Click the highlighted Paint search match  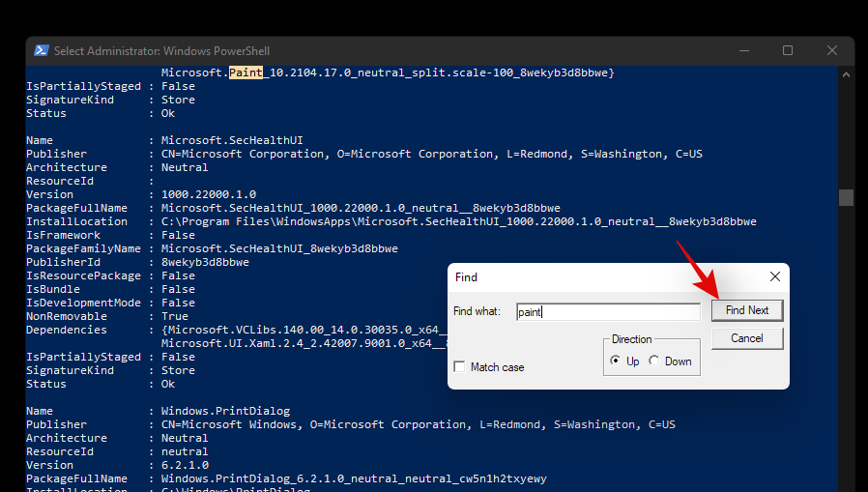[245, 72]
